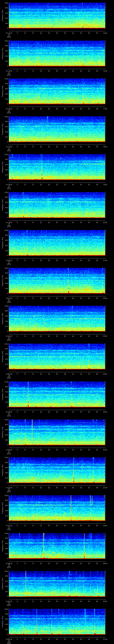Click the 19:20:00 start time label
Screen dimensions: 114x644
[x=9, y=260]
